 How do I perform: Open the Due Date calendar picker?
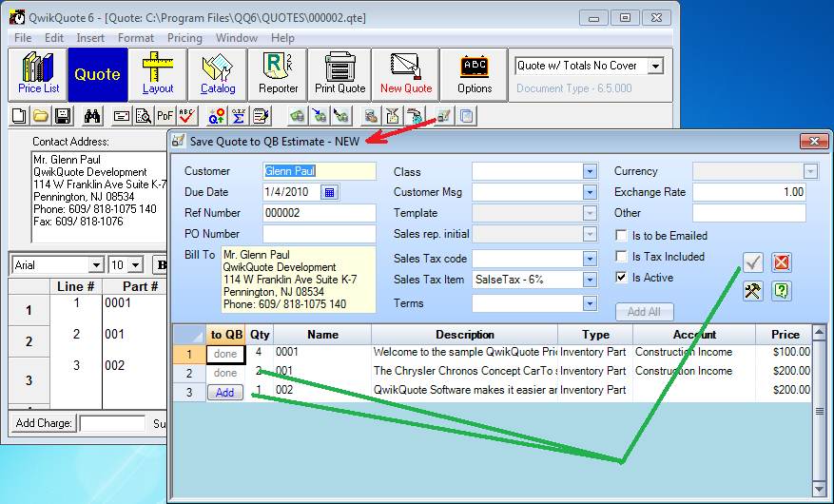[x=329, y=192]
